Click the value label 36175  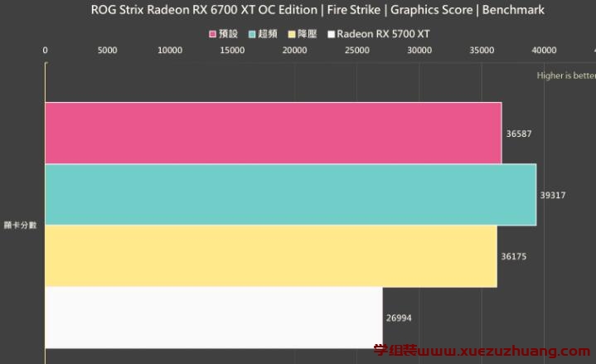(514, 256)
